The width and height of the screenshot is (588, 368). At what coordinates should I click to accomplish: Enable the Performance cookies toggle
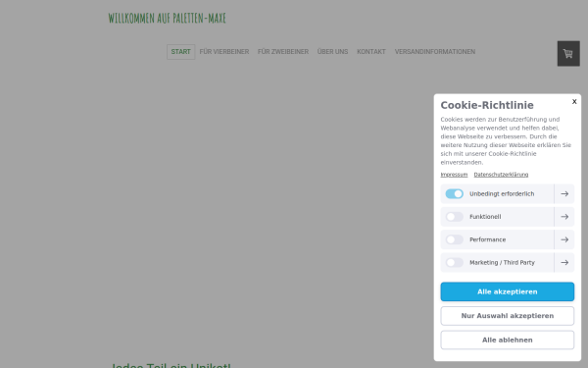pos(454,239)
